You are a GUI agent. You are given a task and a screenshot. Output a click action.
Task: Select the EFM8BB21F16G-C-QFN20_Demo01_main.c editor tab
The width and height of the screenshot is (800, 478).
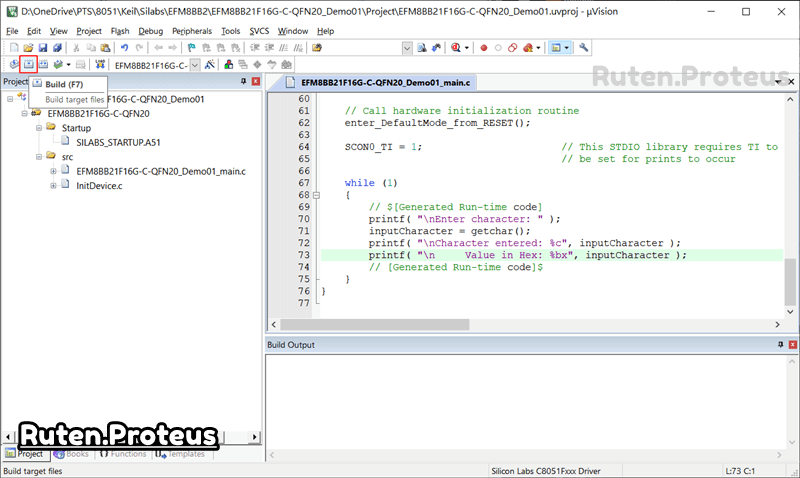click(378, 82)
